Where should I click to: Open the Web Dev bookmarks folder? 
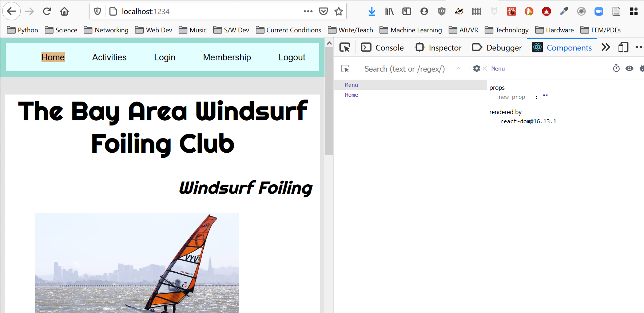click(x=154, y=30)
